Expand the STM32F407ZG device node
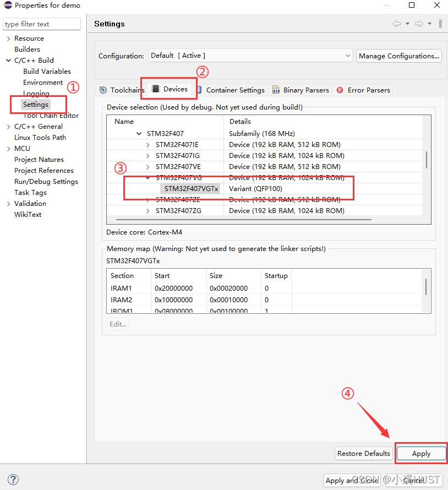 click(147, 211)
